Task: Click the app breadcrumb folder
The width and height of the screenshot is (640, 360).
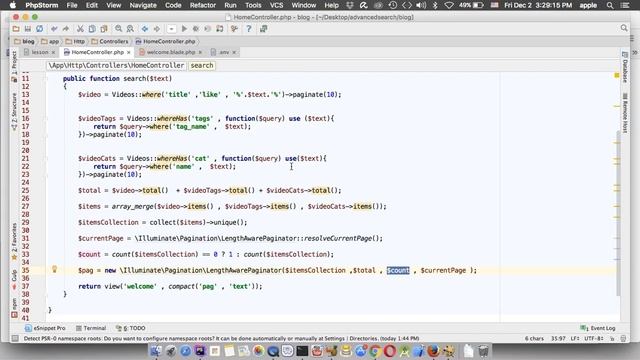Action: pyautogui.click(x=50, y=41)
